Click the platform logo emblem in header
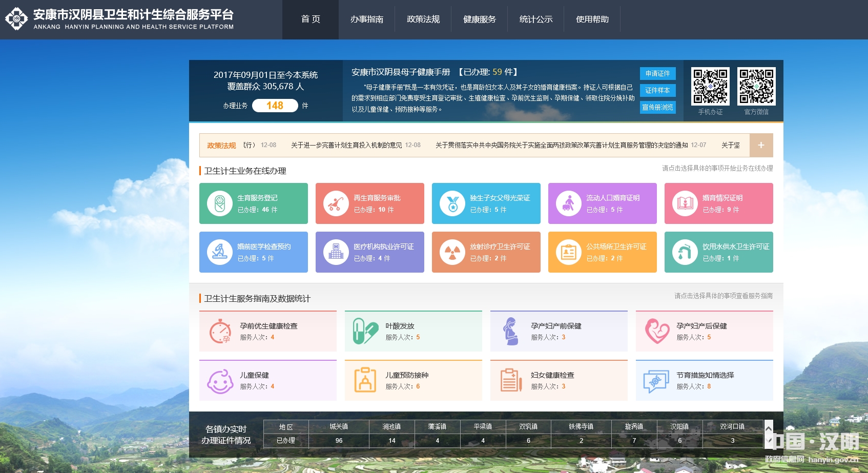 (x=16, y=19)
